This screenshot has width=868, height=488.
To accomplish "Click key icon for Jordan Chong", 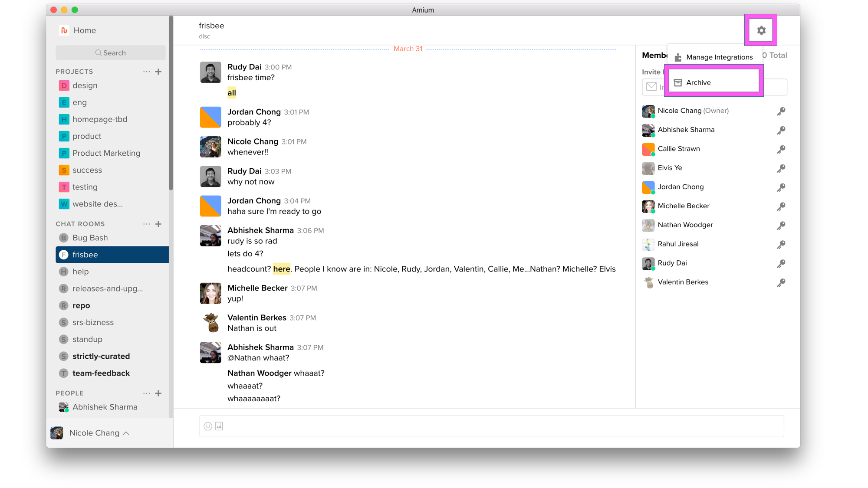I will [781, 187].
